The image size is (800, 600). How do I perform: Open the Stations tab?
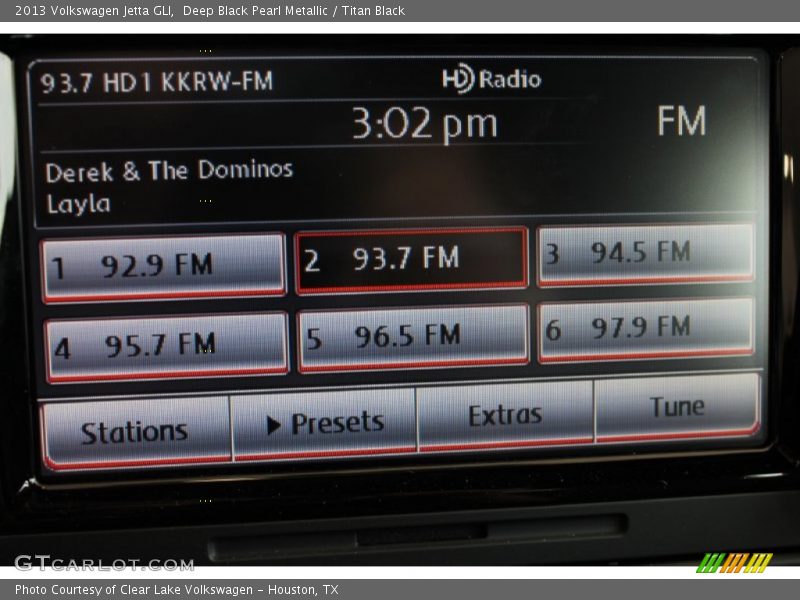136,433
